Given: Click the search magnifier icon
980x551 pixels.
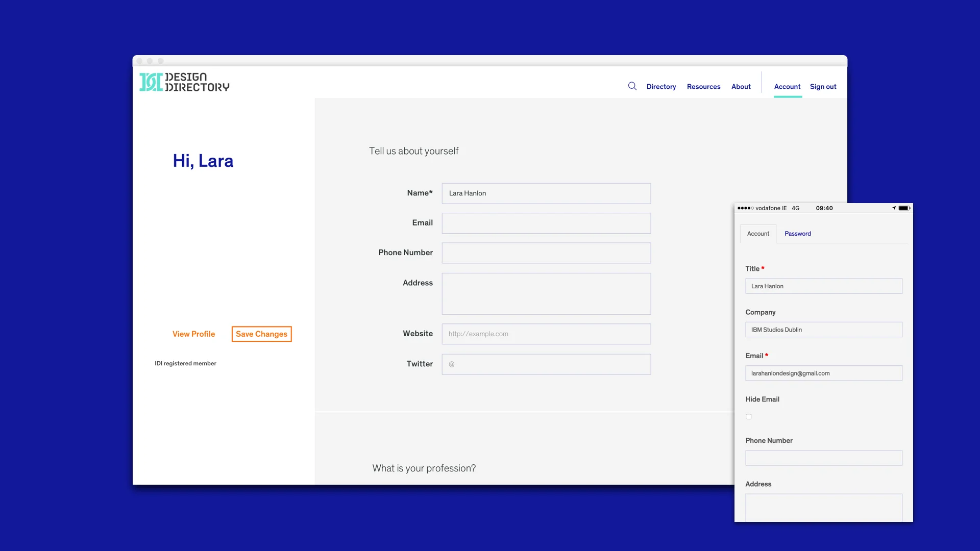Looking at the screenshot, I should click(x=632, y=86).
